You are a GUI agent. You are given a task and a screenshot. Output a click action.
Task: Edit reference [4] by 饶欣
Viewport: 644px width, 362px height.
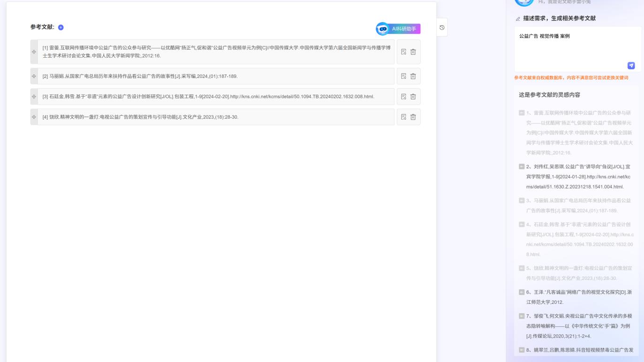pyautogui.click(x=403, y=117)
